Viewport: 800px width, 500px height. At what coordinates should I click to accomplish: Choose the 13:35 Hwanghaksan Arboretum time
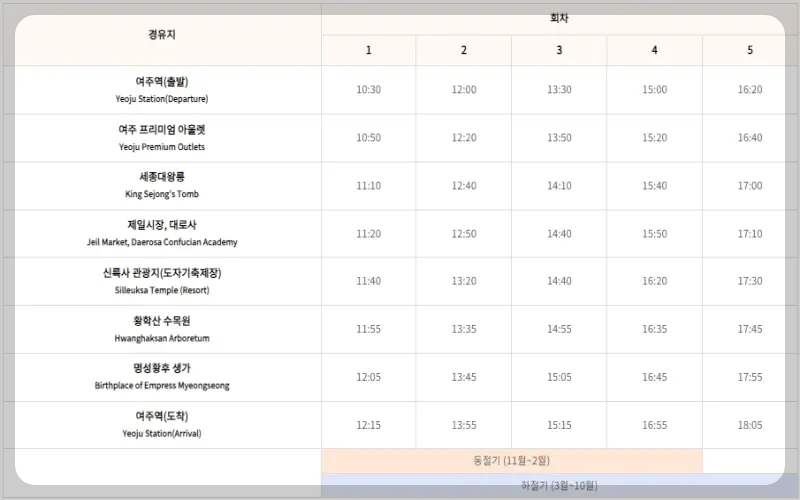(x=464, y=329)
